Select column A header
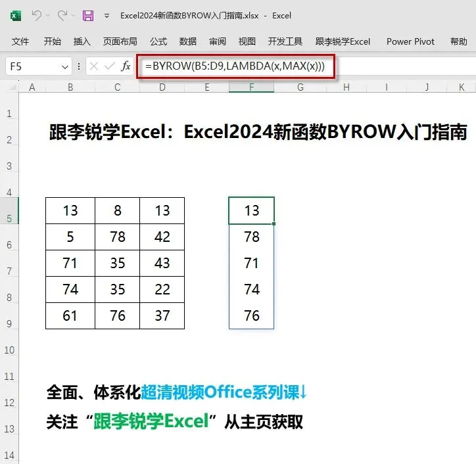The image size is (476, 464). click(32, 87)
